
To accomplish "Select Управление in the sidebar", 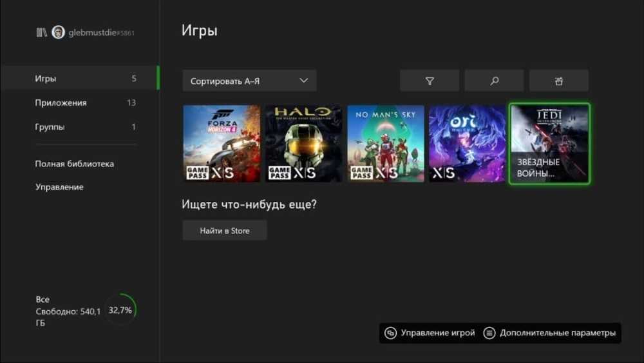I will tap(59, 187).
